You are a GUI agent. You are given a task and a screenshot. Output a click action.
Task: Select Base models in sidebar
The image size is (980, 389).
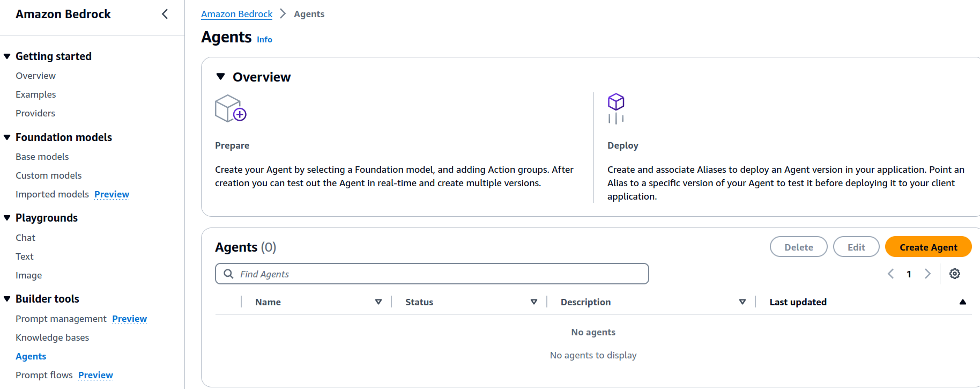click(x=42, y=157)
